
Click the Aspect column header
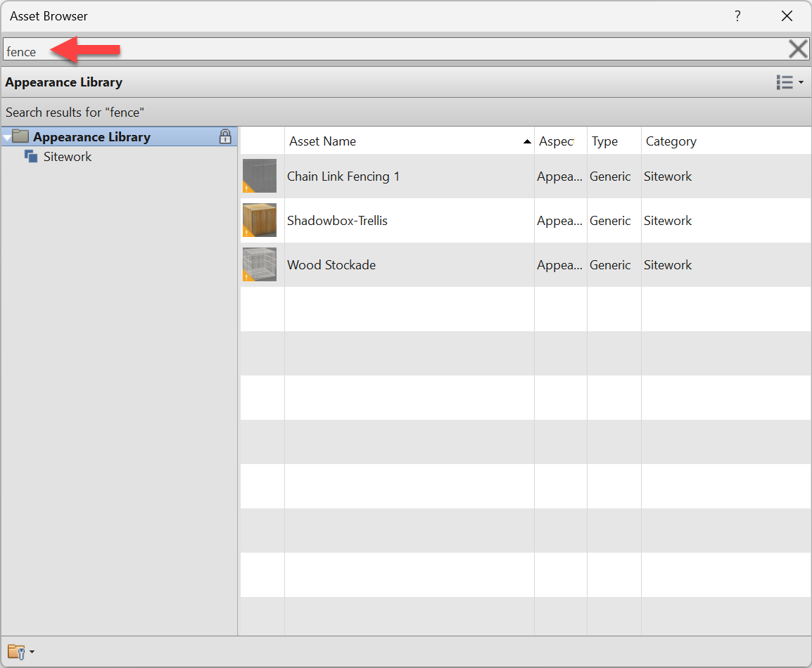point(556,141)
